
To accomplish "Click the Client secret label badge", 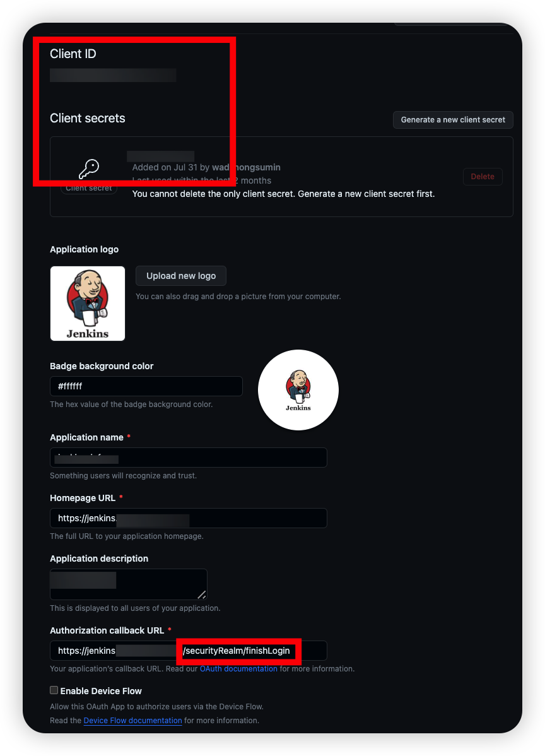I will pyautogui.click(x=89, y=188).
